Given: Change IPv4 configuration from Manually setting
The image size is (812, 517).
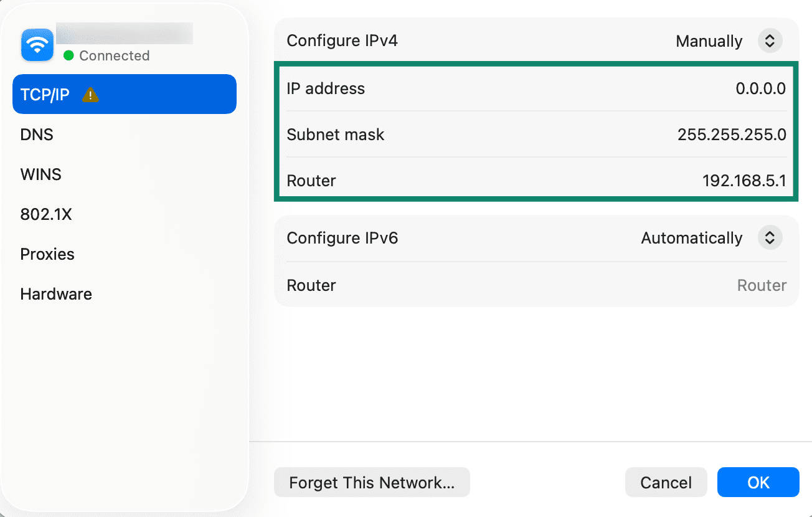Looking at the screenshot, I should [709, 40].
